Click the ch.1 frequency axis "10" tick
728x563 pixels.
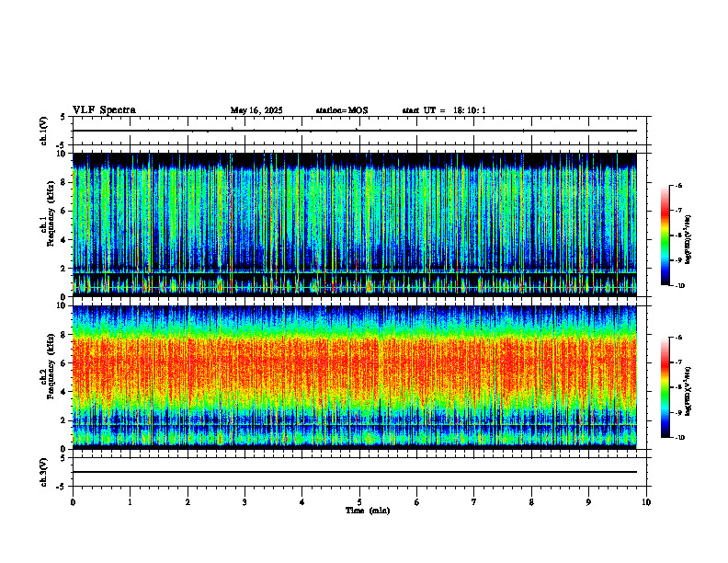point(63,154)
